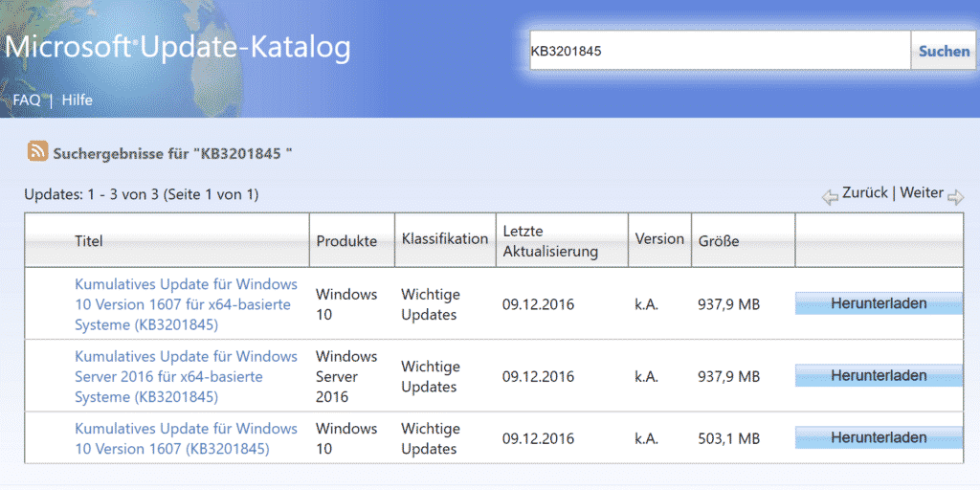Screen dimensions: 980x490
Task: Click the RSS feed icon
Action: (x=37, y=151)
